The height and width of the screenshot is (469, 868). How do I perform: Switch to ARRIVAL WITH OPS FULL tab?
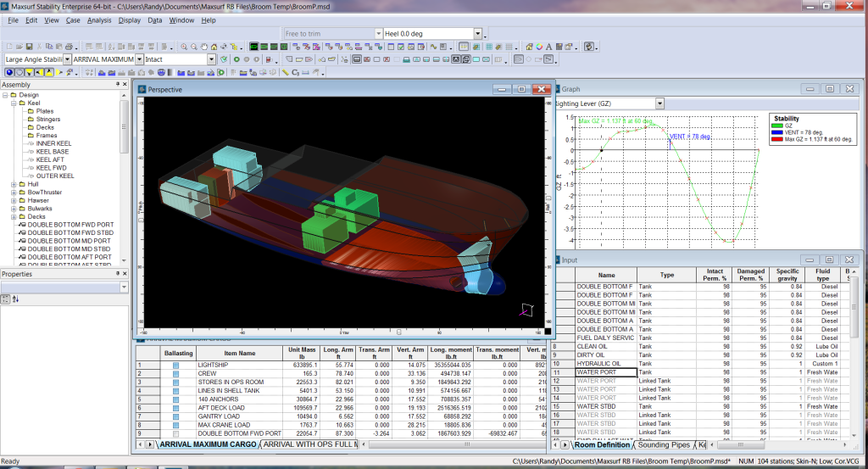coord(310,444)
